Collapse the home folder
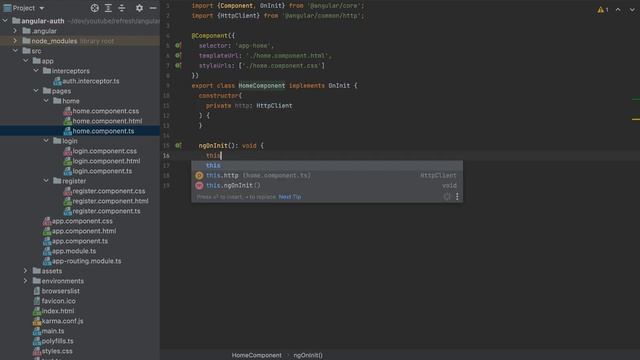The width and height of the screenshot is (640, 360). 46,100
